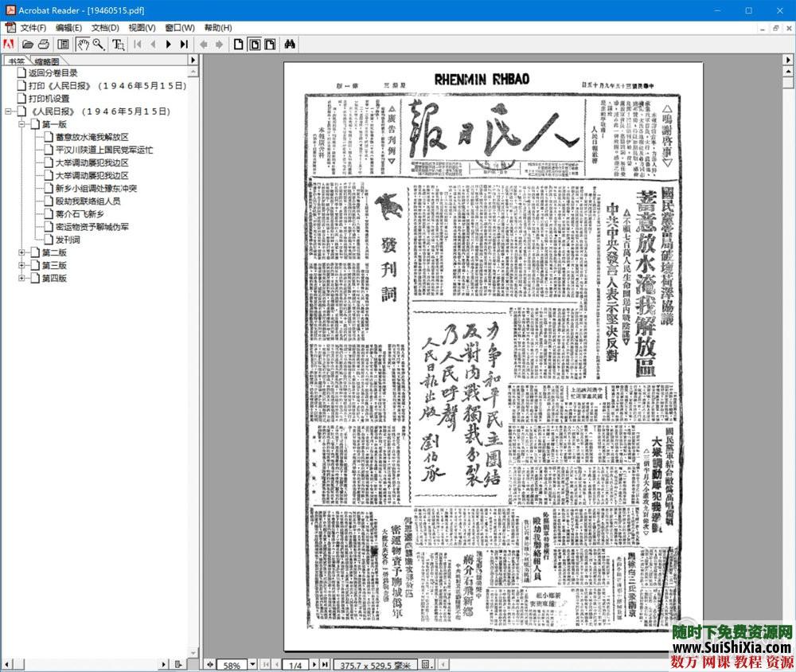The image size is (796, 672).
Task: Enable Continuous page layout mode
Action: pos(255,45)
